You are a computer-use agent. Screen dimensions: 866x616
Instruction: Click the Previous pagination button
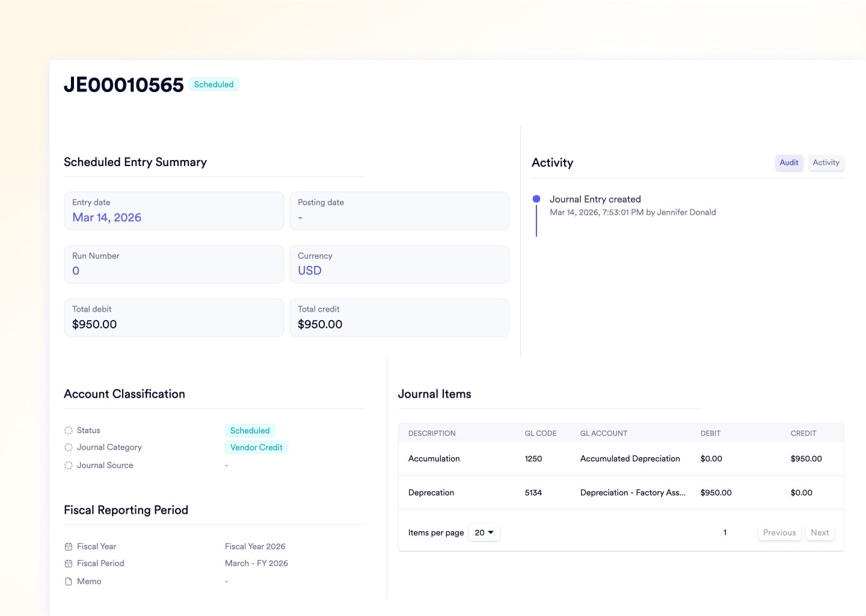(x=779, y=532)
